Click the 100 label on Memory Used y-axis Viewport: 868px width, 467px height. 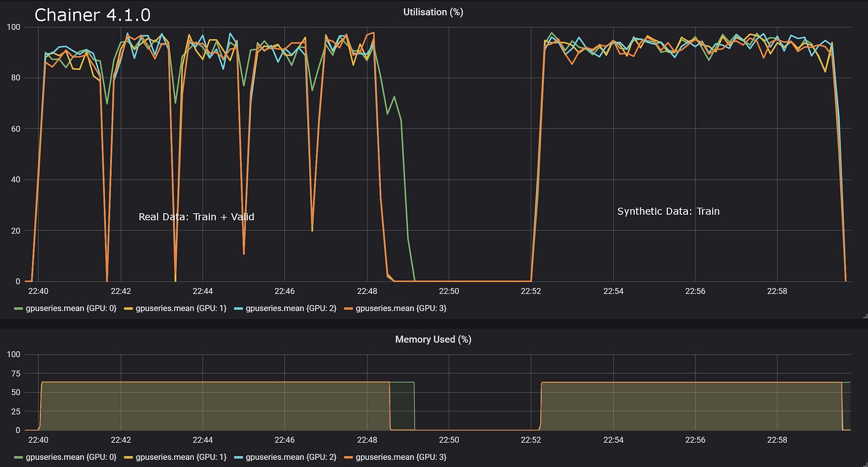[x=14, y=354]
